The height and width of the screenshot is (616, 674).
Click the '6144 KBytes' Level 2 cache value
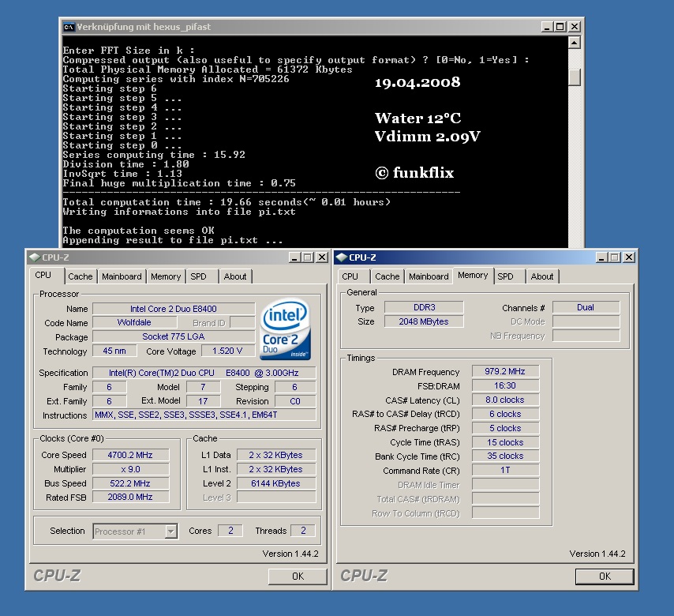coord(276,483)
